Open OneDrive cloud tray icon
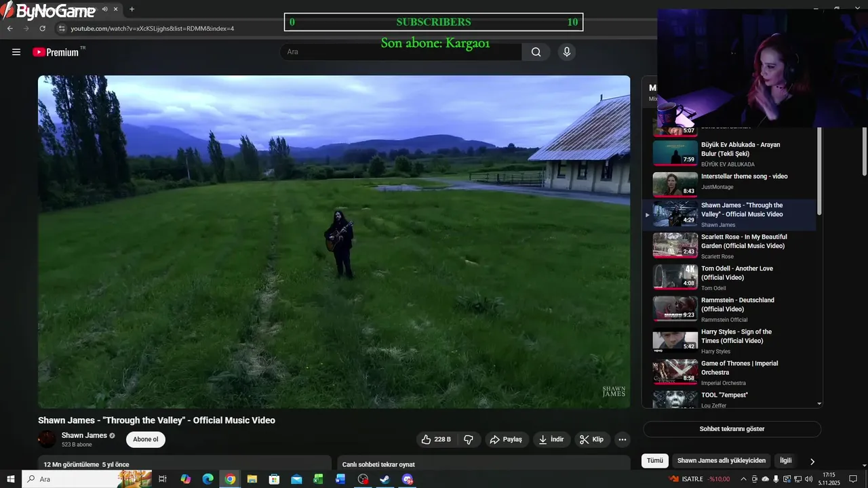 (766, 479)
